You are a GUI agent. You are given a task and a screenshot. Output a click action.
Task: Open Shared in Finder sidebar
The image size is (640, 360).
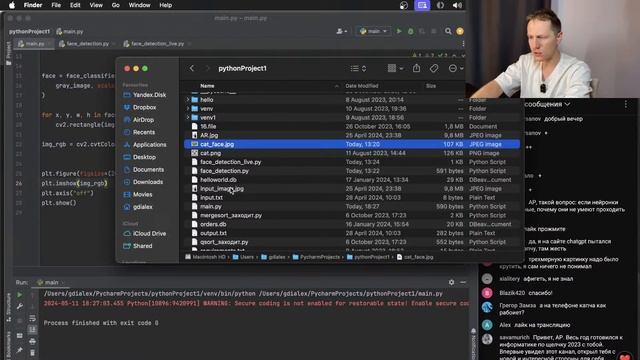coord(138,246)
